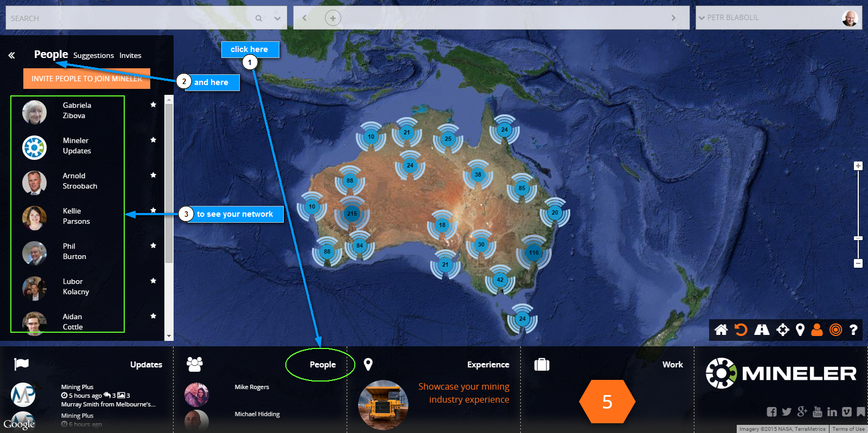
Task: Select the road view icon
Action: (762, 329)
